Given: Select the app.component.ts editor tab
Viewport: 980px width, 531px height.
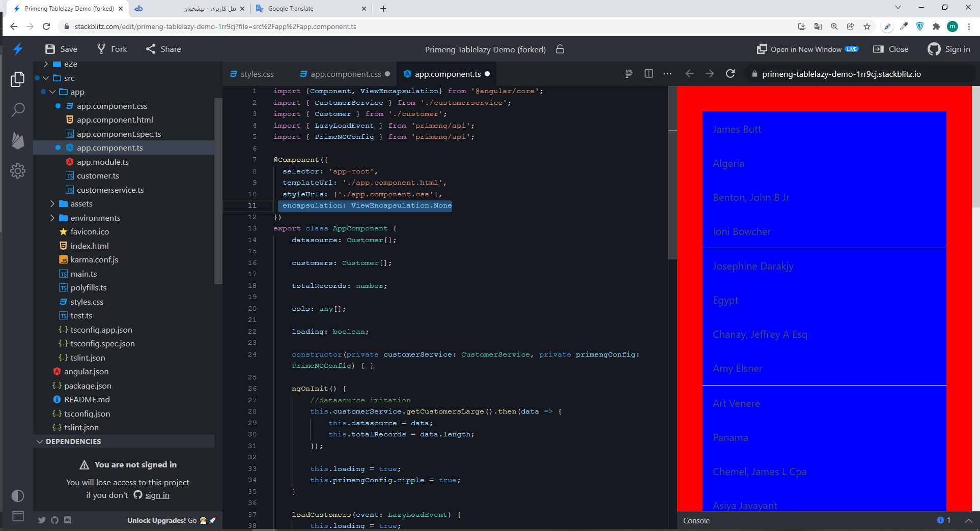Looking at the screenshot, I should click(x=447, y=74).
